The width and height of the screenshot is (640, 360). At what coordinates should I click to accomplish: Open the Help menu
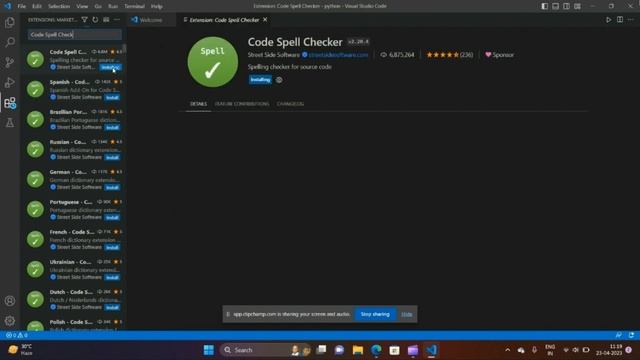[157, 6]
